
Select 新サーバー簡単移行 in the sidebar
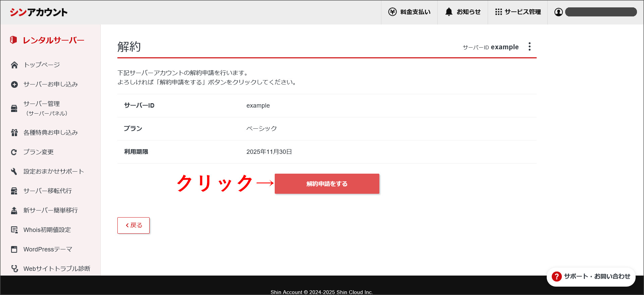point(50,211)
